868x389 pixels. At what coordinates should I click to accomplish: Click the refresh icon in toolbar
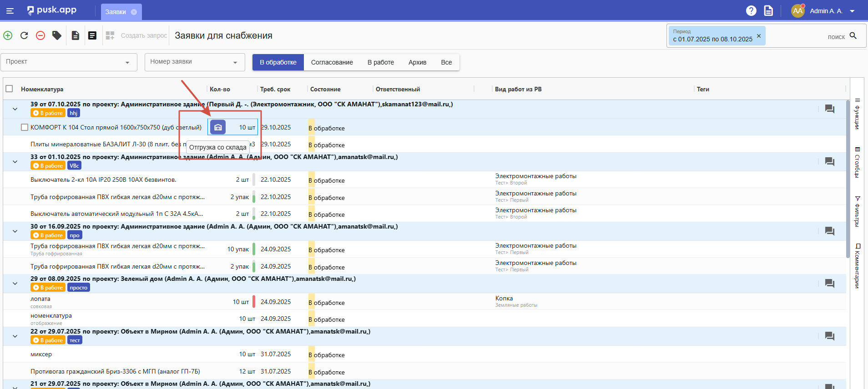24,35
